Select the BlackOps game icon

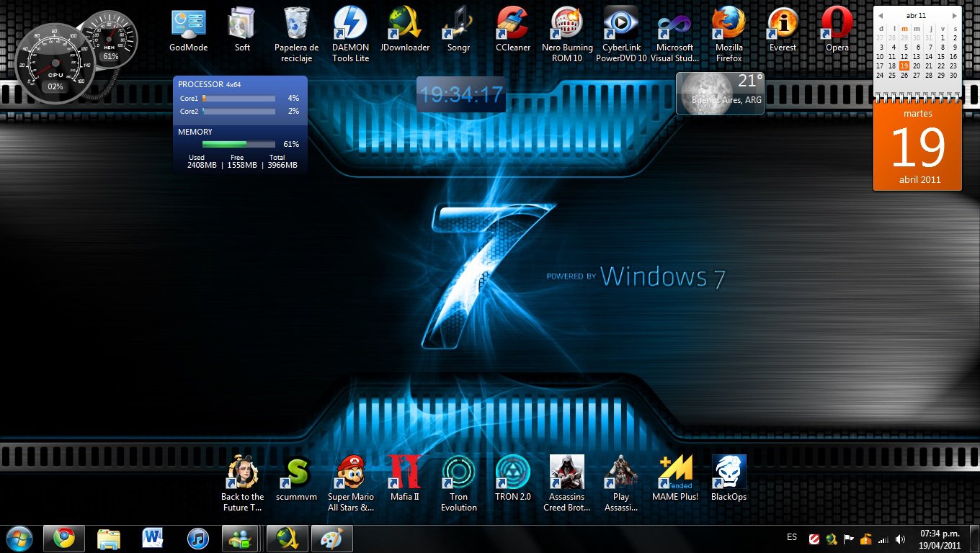pyautogui.click(x=729, y=478)
